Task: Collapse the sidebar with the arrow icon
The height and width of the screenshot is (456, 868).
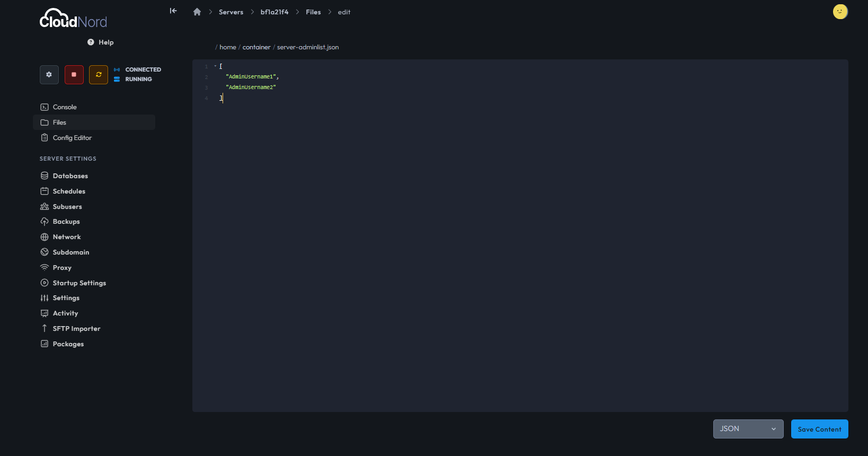Action: (173, 11)
